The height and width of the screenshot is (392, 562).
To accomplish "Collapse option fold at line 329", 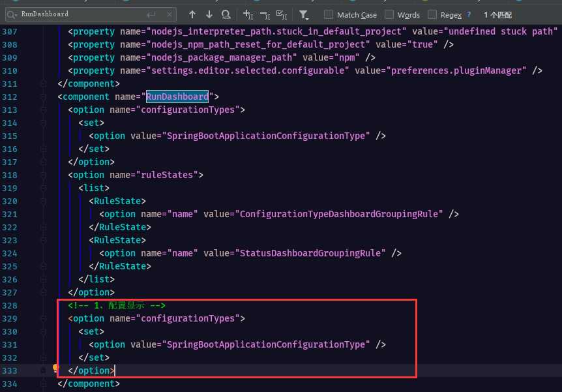I will coord(44,318).
